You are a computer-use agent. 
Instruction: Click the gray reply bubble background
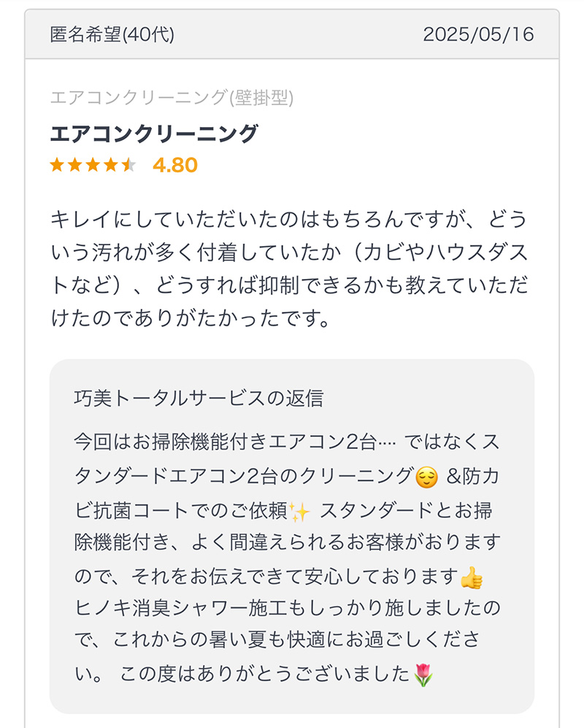click(292, 536)
